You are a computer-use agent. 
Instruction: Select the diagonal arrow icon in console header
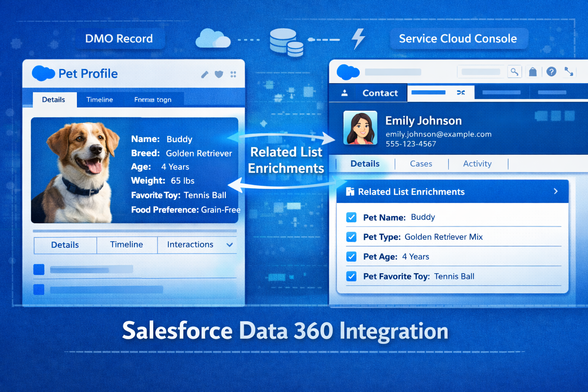coord(569,72)
